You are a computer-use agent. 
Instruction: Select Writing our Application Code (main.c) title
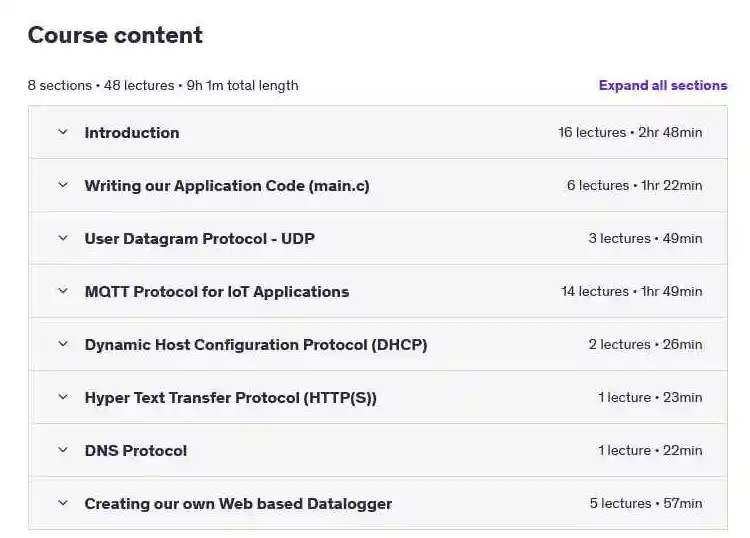coord(227,186)
